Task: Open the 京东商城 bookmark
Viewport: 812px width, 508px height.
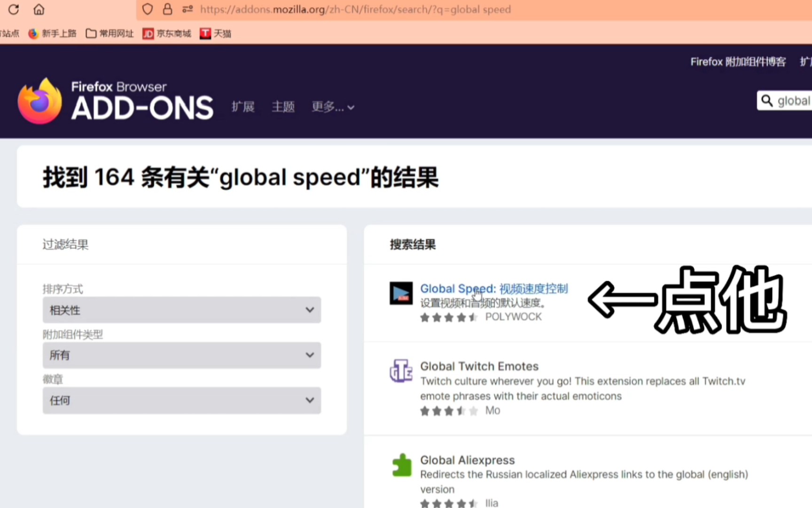Action: tap(167, 33)
